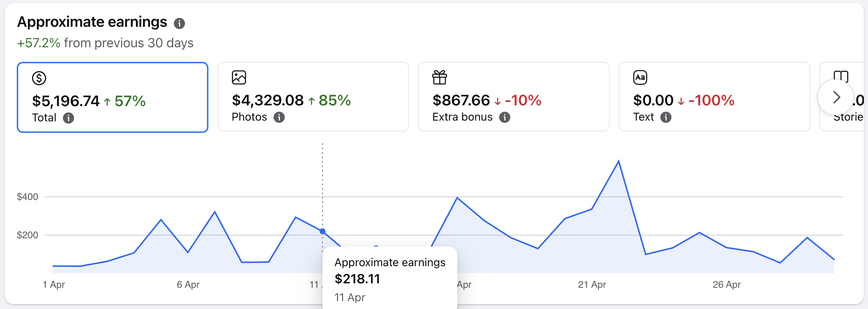Click the 11 Apr date in the tooltip
Viewport: 868px width, 309px height.
point(350,297)
